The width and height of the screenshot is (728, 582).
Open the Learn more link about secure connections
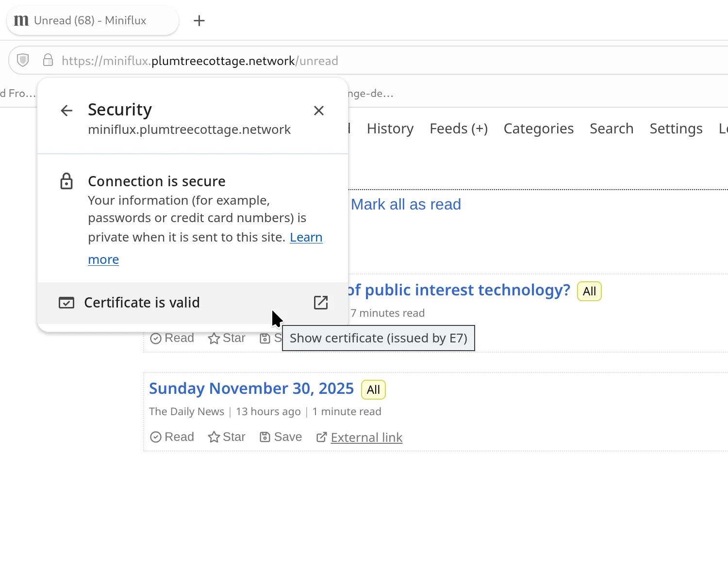pyautogui.click(x=306, y=237)
